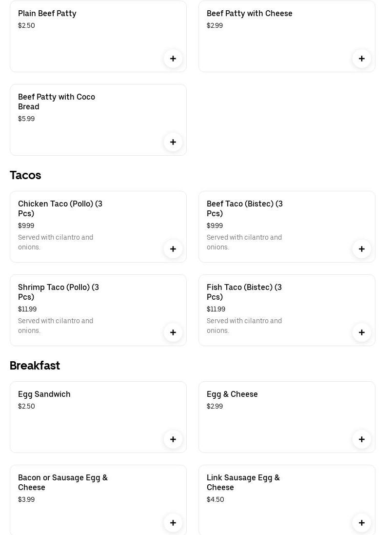Open Plain Beef Patty item details

click(47, 14)
